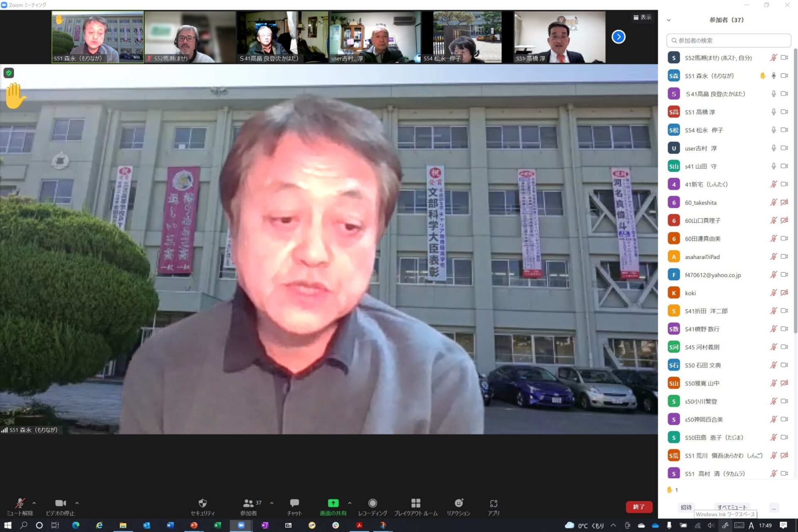Screen dimensions: 798x532
Task: Click the 0°C くもり weather widget
Action: pyautogui.click(x=585, y=525)
